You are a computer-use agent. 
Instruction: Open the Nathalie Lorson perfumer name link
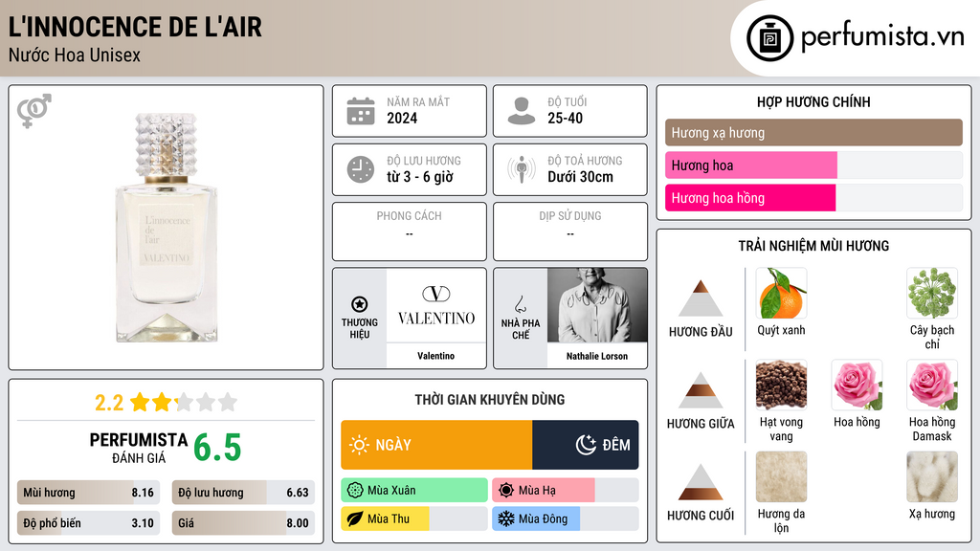tap(597, 356)
